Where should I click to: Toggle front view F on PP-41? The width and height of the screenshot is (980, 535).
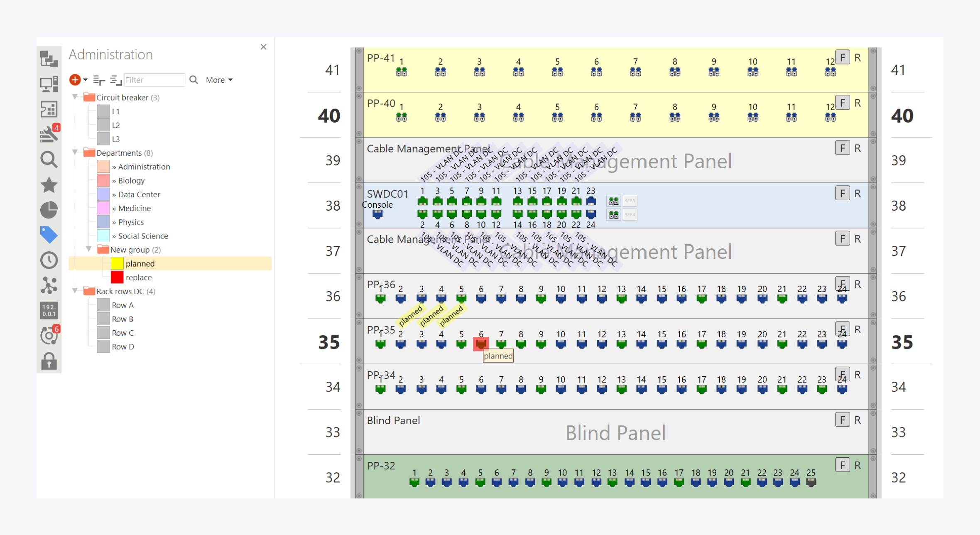coord(842,58)
